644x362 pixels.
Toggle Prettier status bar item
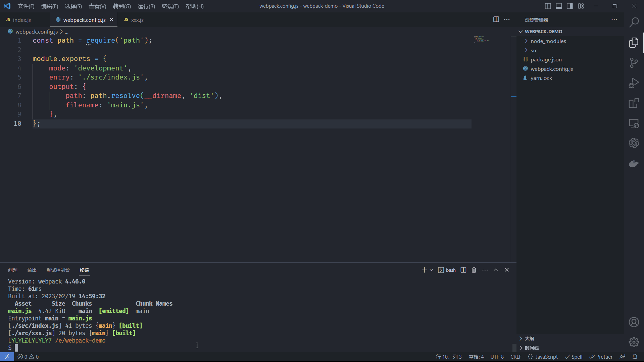pos(601,357)
